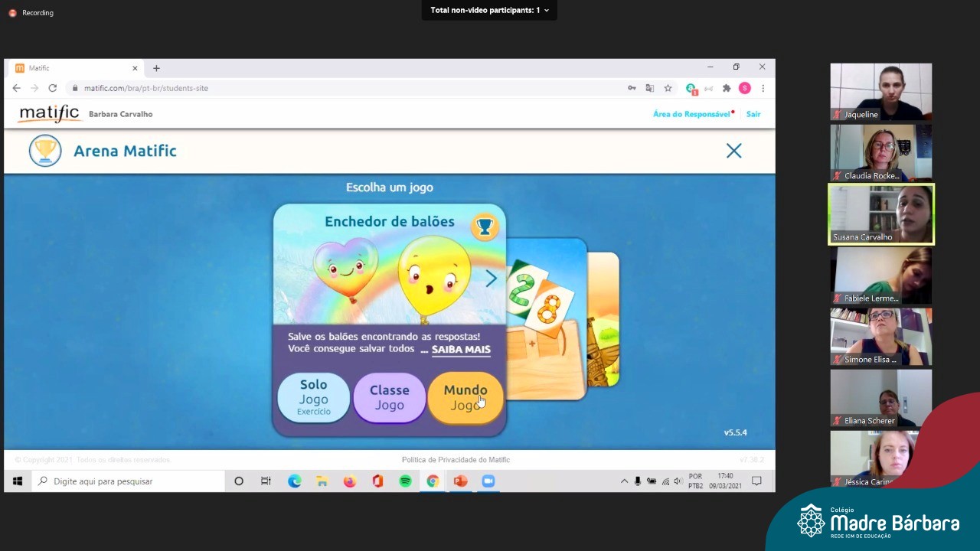
Task: Switch to the Matific browser tab
Action: pyautogui.click(x=73, y=68)
